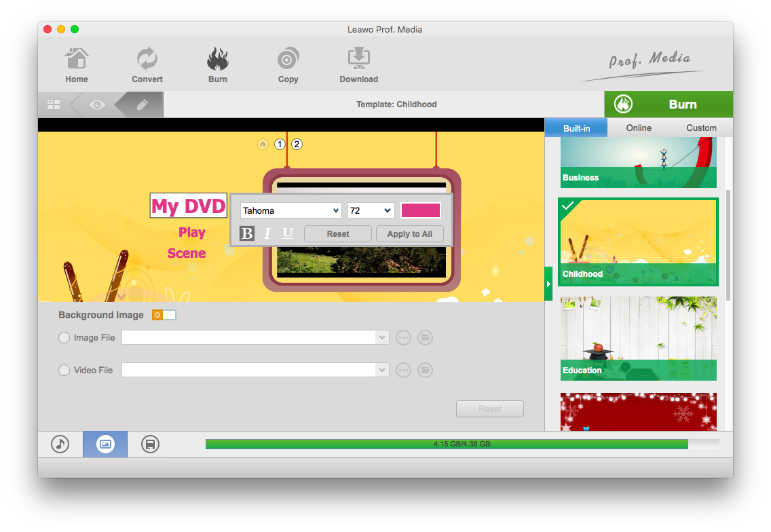771x532 pixels.
Task: Go to menu page 2
Action: (x=297, y=144)
